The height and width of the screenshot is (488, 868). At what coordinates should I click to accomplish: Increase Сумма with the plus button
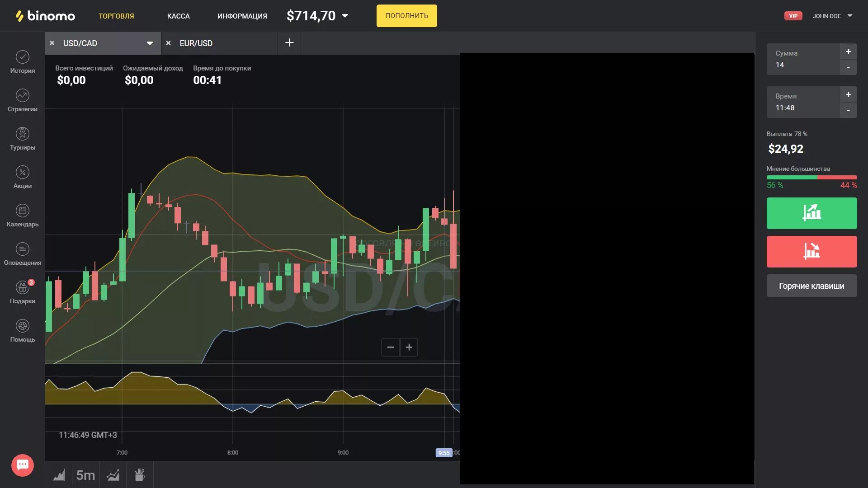point(848,52)
